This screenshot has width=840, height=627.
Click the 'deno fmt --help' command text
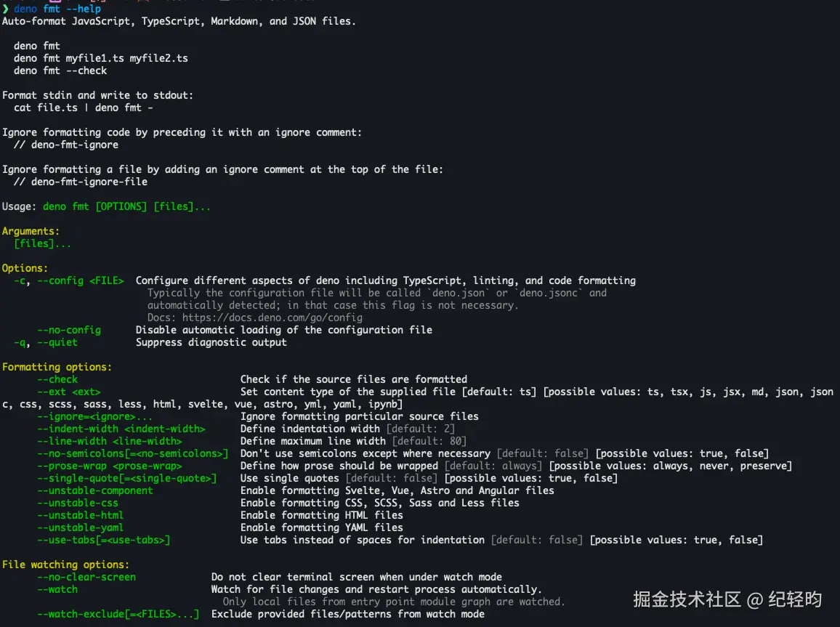click(57, 9)
